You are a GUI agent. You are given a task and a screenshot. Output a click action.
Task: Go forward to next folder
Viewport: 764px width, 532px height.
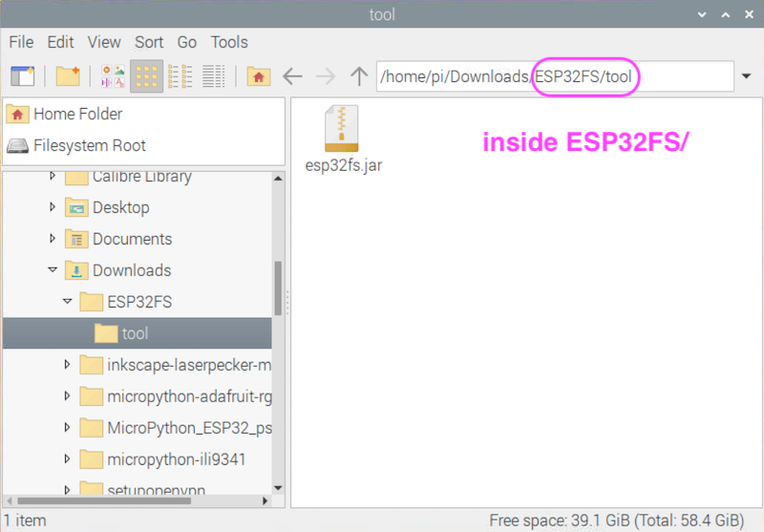coord(326,76)
